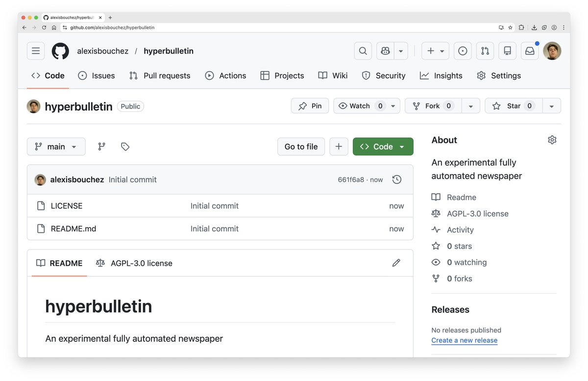The height and width of the screenshot is (381, 588).
Task: Switch to the Code tab
Action: pos(48,76)
